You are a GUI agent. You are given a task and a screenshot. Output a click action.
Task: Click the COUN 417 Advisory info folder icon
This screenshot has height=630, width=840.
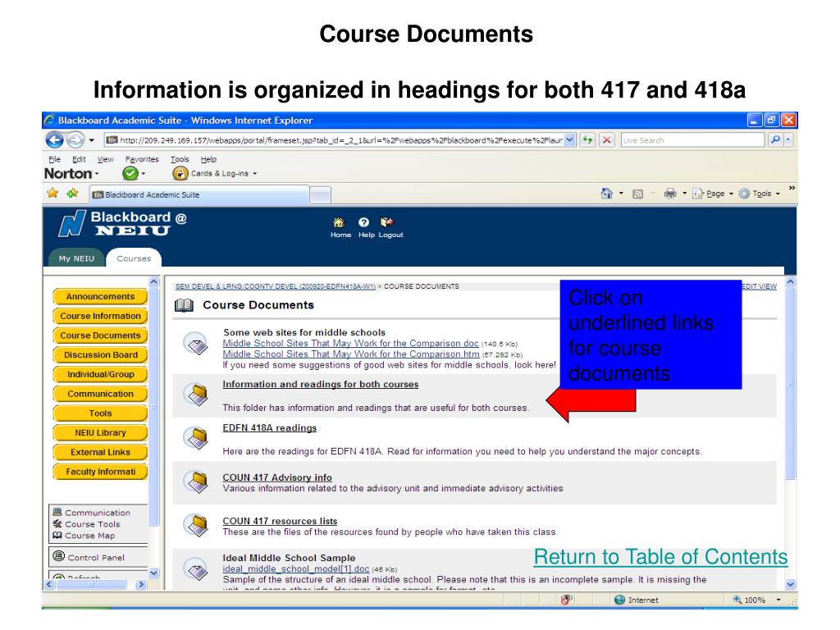195,481
